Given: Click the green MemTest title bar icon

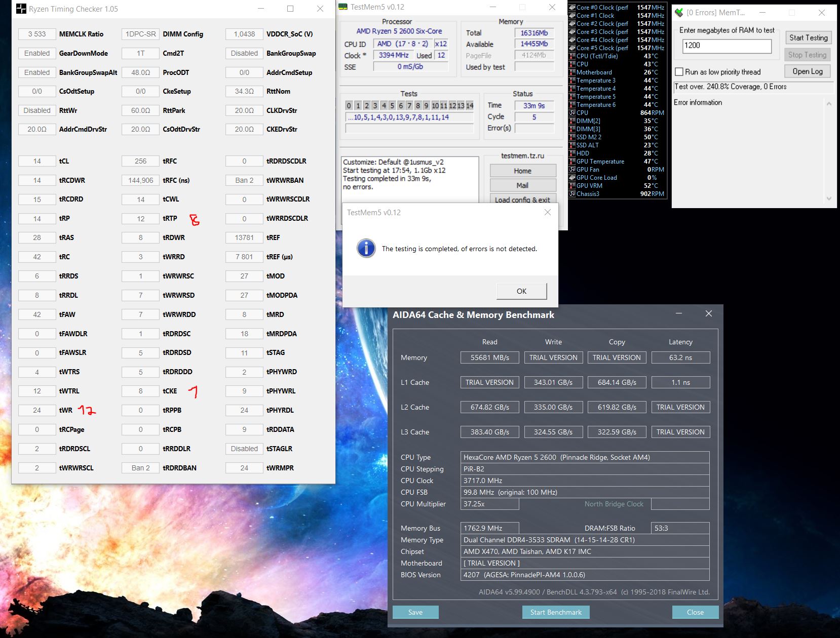Looking at the screenshot, I should [x=679, y=12].
